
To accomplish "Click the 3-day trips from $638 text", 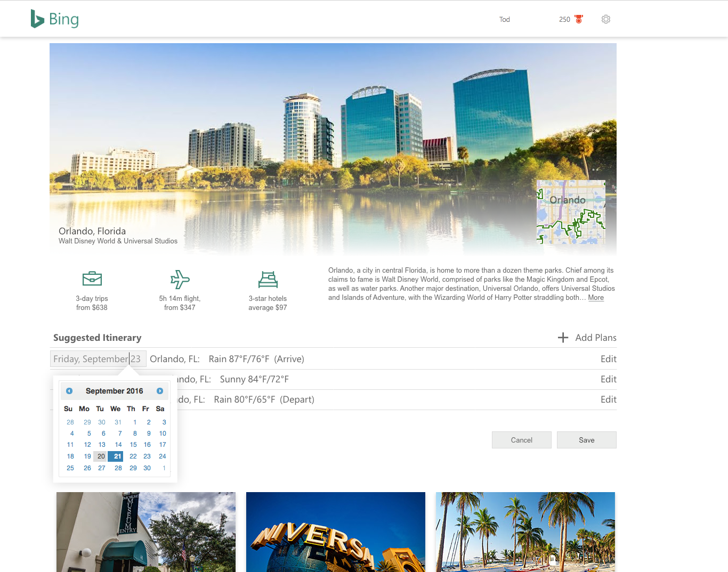I will 92,303.
